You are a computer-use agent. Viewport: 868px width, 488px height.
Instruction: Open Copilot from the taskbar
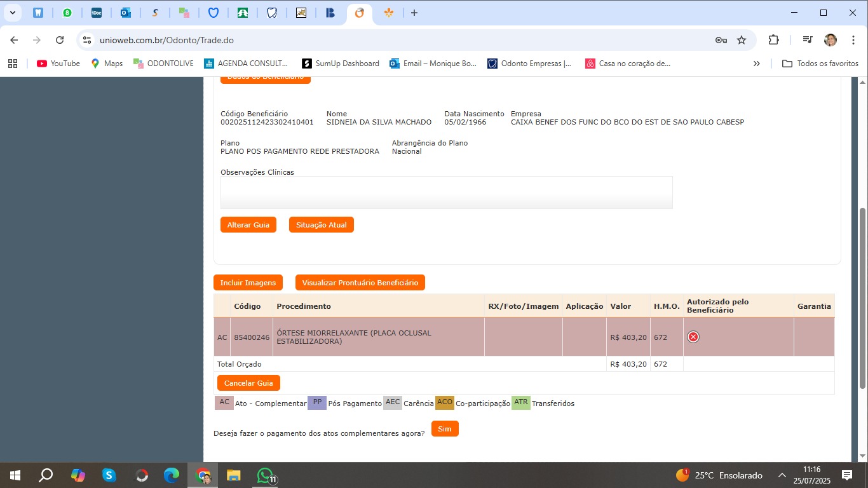(78, 475)
